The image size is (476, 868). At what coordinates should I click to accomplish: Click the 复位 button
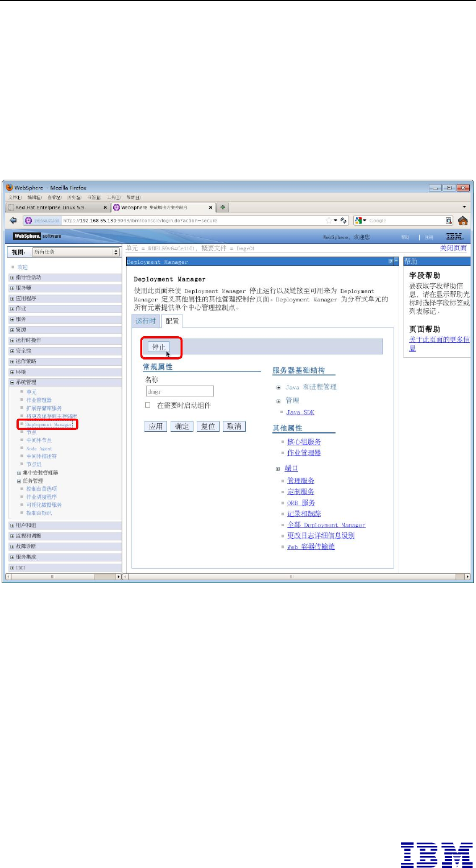[208, 426]
